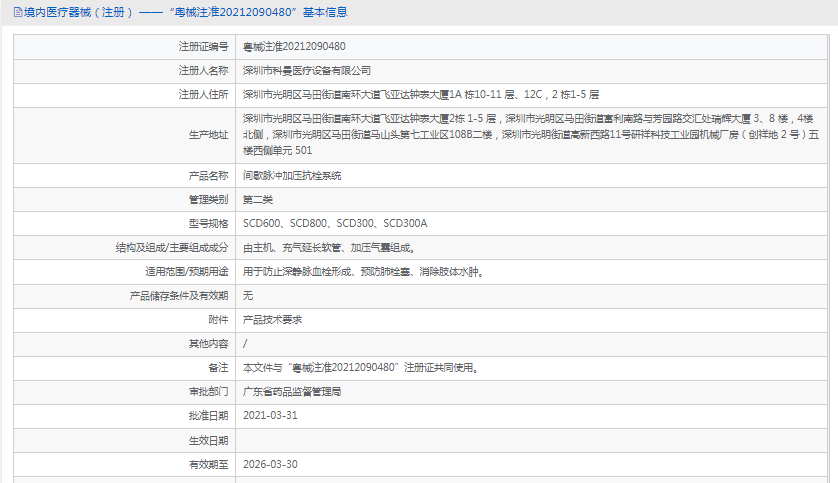The image size is (838, 483).
Task: Select company name 深圳市科曼医疗设备有限公司
Action: [x=307, y=71]
